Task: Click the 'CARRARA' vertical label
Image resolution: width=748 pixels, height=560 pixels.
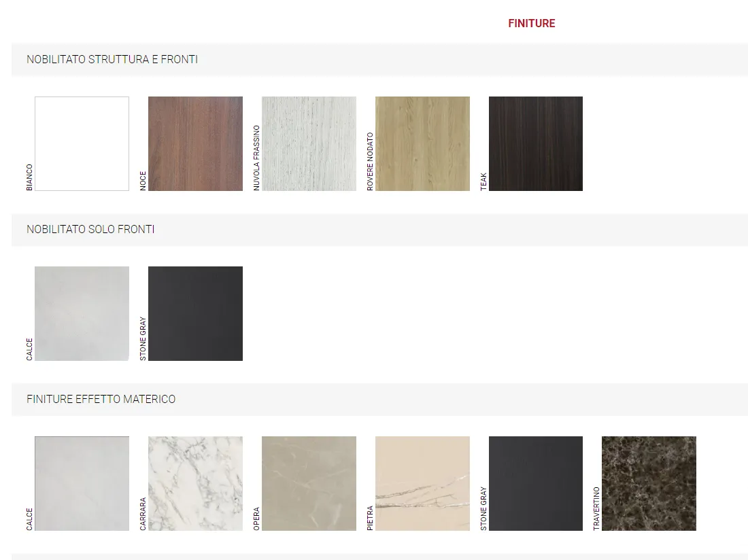Action: [x=143, y=514]
